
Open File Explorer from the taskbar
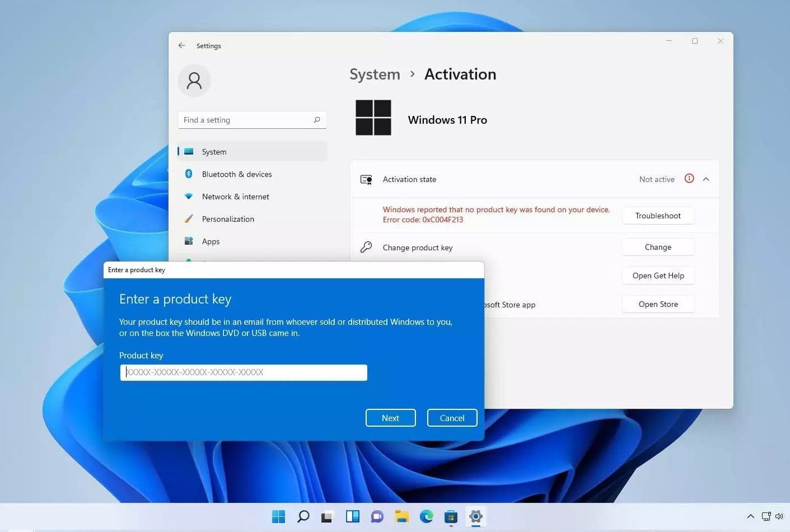(x=401, y=516)
